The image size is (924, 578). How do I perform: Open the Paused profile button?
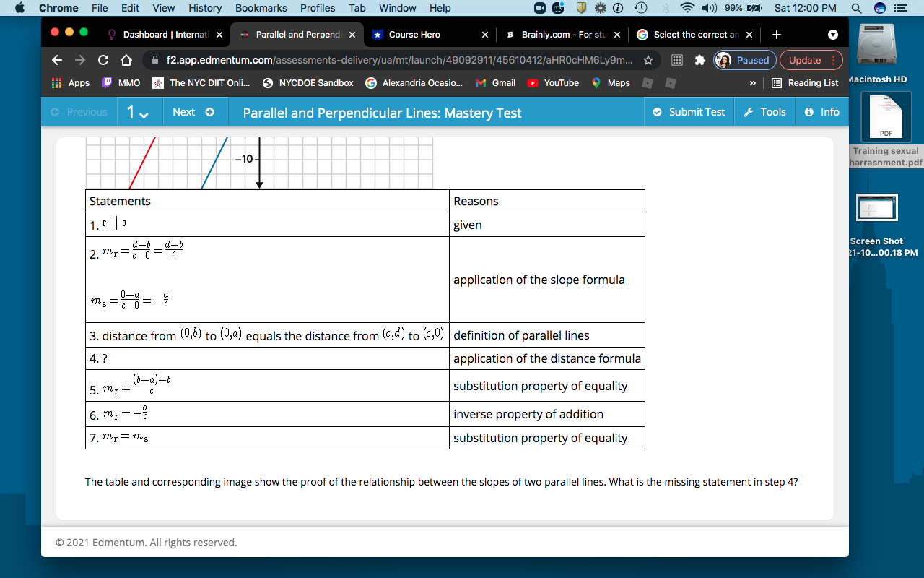pyautogui.click(x=745, y=60)
